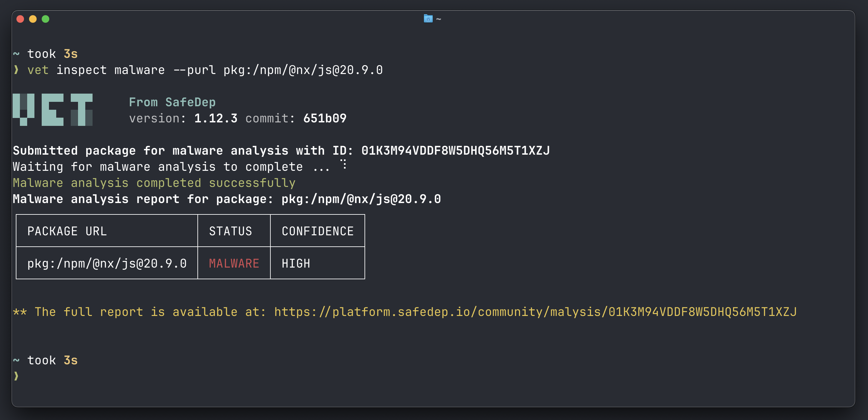Click the red MALWARE status cell
This screenshot has width=868, height=420.
(x=234, y=263)
